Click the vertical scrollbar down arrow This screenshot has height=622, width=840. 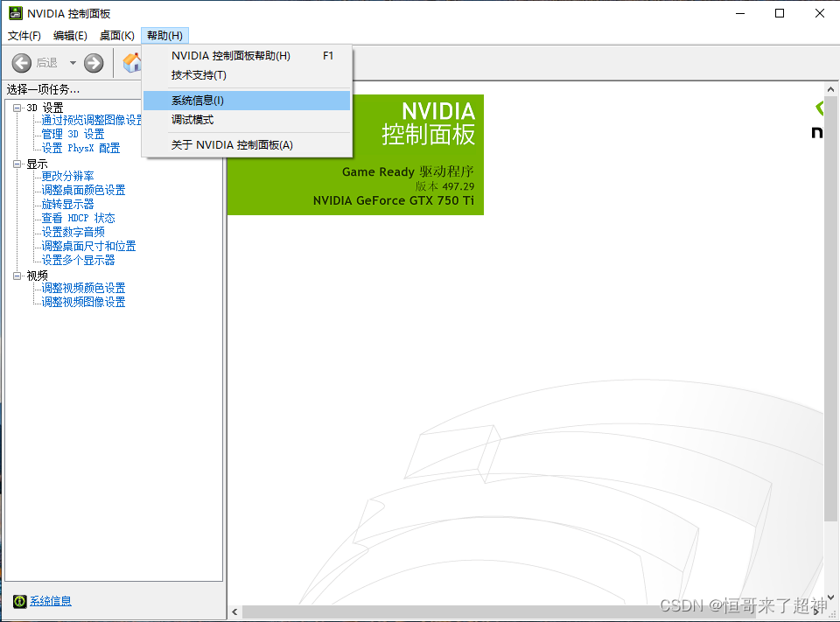[x=831, y=598]
